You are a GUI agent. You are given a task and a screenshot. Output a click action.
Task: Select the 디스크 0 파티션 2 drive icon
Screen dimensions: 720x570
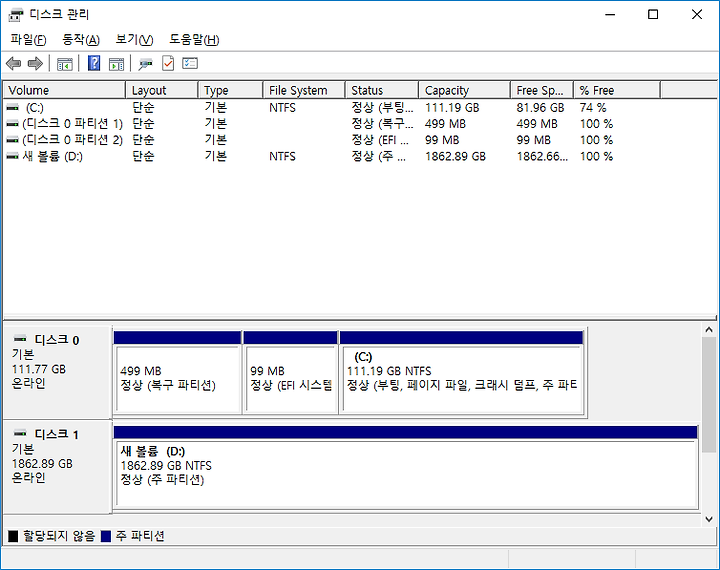point(13,140)
